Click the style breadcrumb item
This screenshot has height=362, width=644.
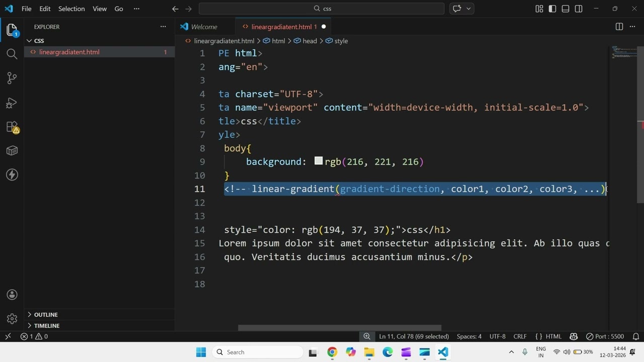pos(337,41)
